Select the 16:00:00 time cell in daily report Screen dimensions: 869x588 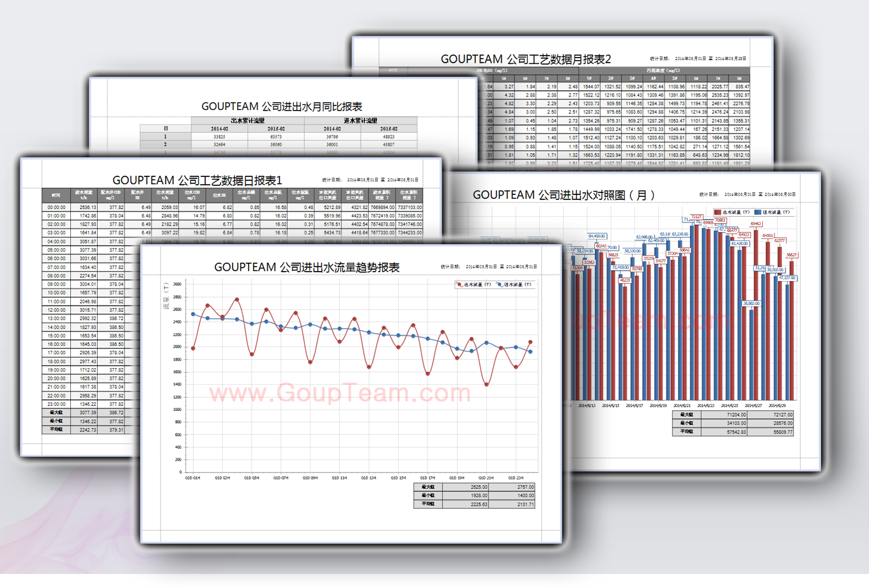pyautogui.click(x=56, y=344)
